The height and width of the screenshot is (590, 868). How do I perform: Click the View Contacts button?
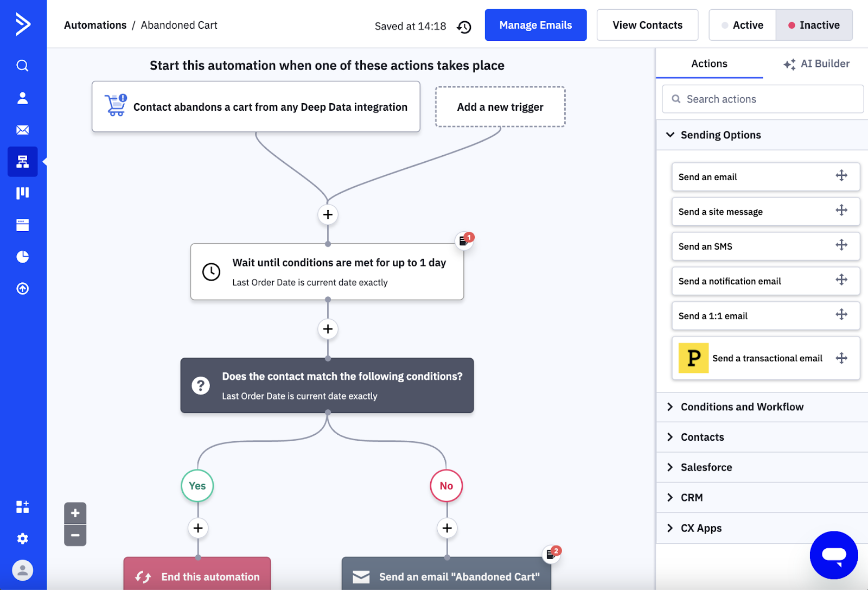pos(647,24)
